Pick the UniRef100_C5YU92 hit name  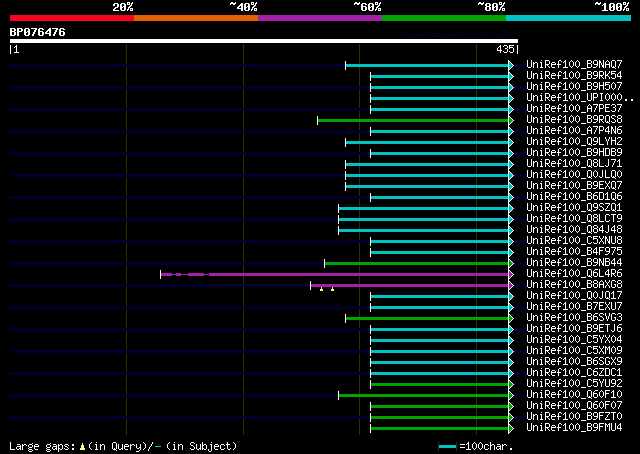574,384
